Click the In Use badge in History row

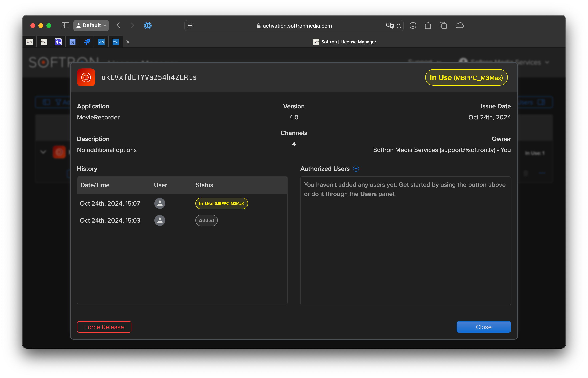tap(221, 203)
